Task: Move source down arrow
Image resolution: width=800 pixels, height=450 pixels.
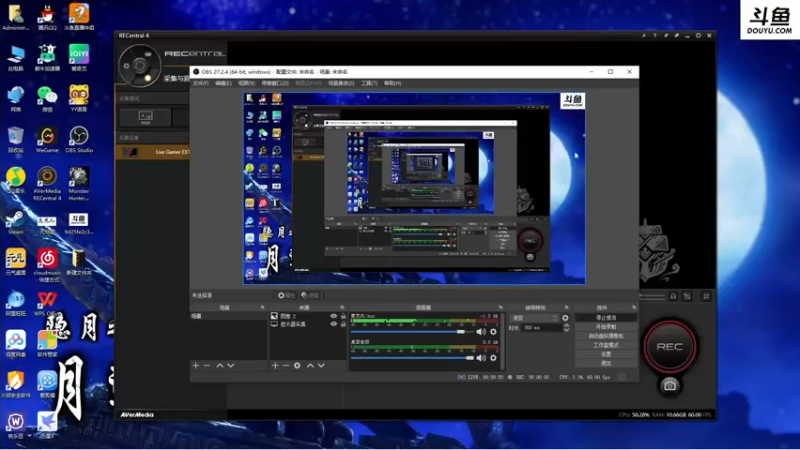Action: [321, 365]
